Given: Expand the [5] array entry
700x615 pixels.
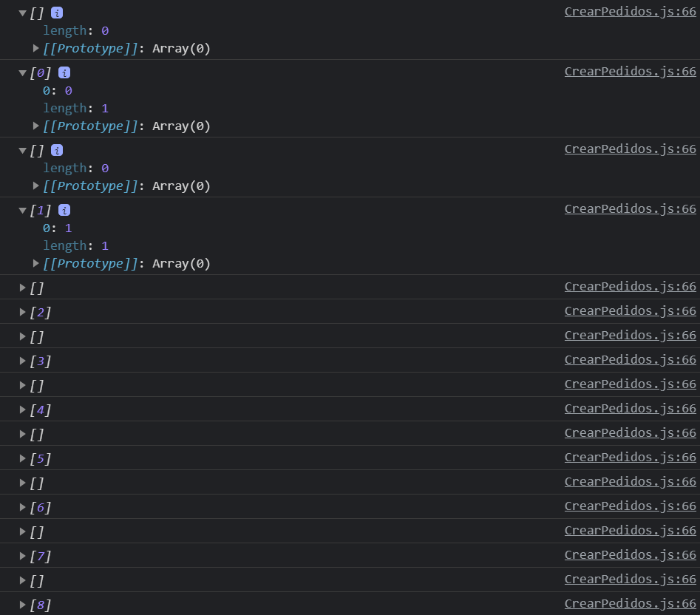Looking at the screenshot, I should (23, 458).
